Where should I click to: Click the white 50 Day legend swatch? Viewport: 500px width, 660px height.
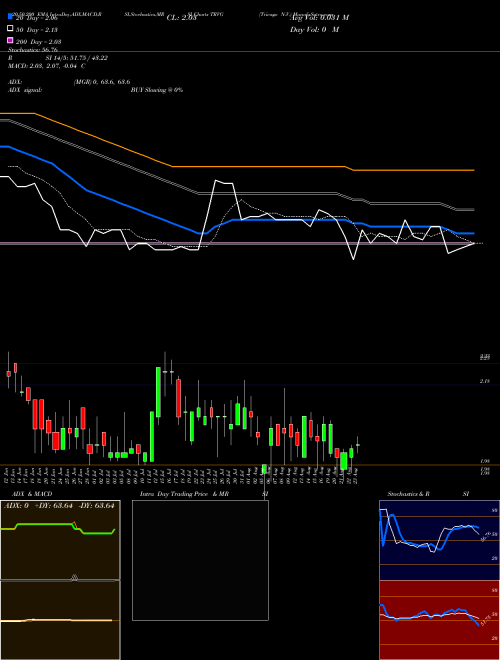(10, 29)
